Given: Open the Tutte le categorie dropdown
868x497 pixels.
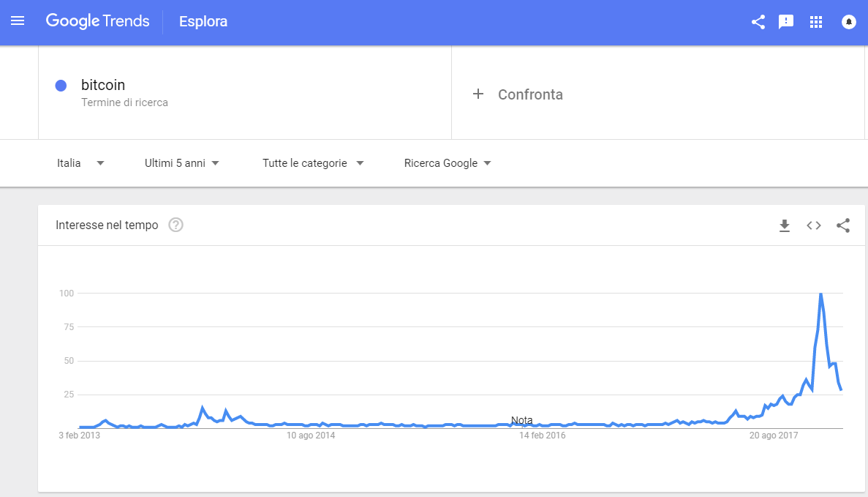Looking at the screenshot, I should [313, 163].
